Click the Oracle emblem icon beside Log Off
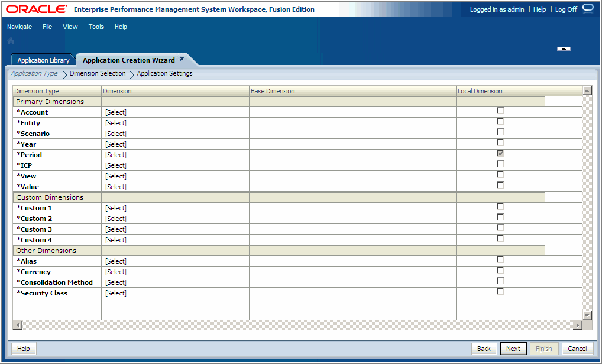Viewport: 602px width, 364px height. (587, 8)
